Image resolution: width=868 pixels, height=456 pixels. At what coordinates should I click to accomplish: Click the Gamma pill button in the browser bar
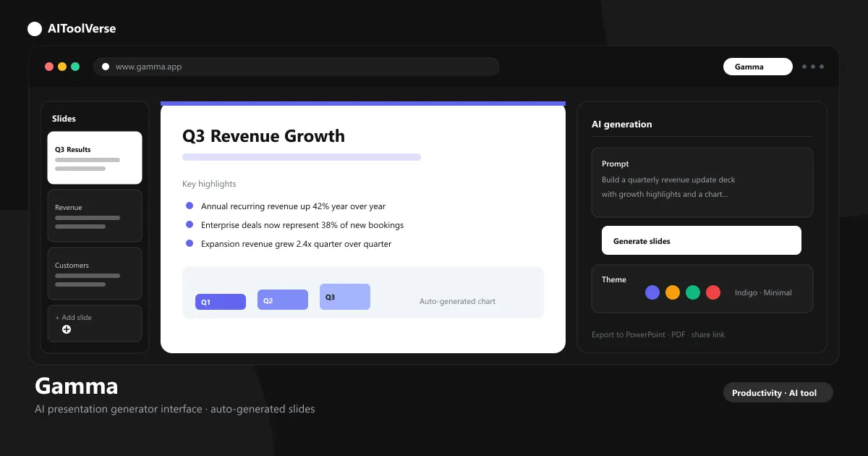(x=758, y=67)
